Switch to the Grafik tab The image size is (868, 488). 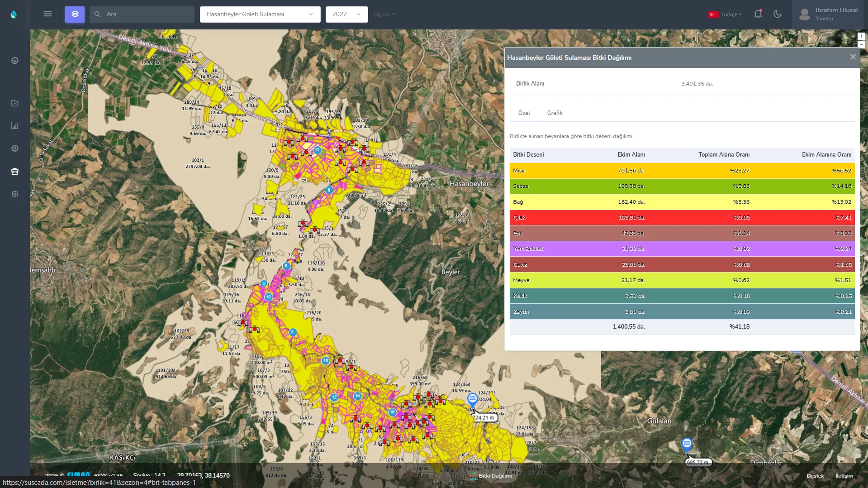(555, 113)
